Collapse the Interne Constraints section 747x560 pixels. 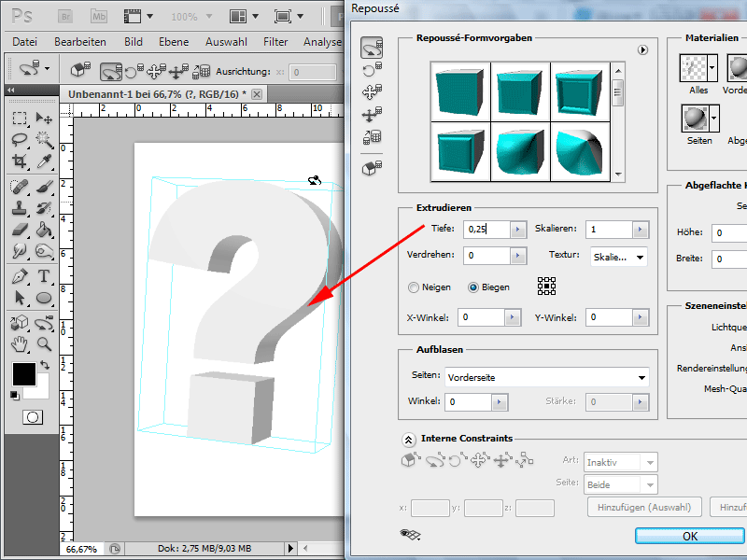pyautogui.click(x=408, y=440)
